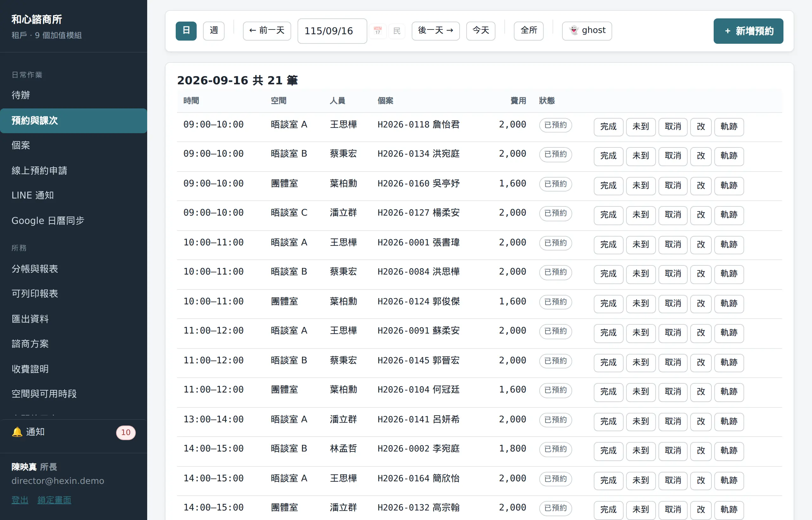Screen dimensions: 812x520
Task: Click the 鎖定畫面 lock screen link
Action: pos(54,500)
